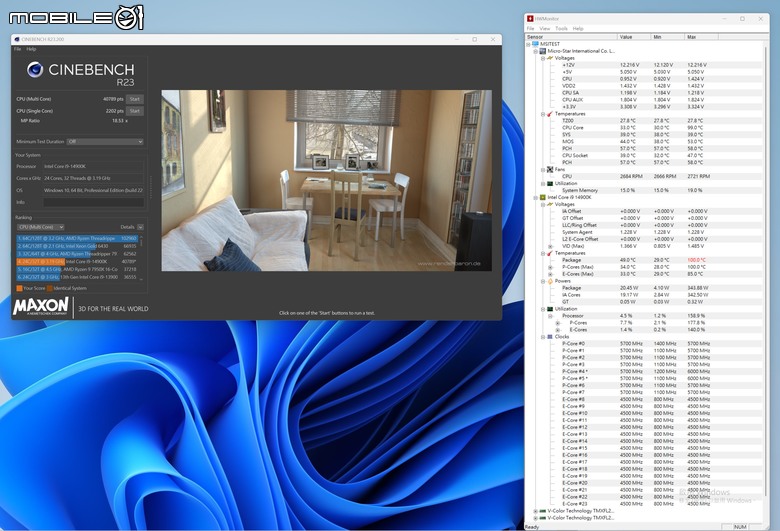Select the CPU Core temperature row
This screenshot has width=780, height=531.
(644, 127)
